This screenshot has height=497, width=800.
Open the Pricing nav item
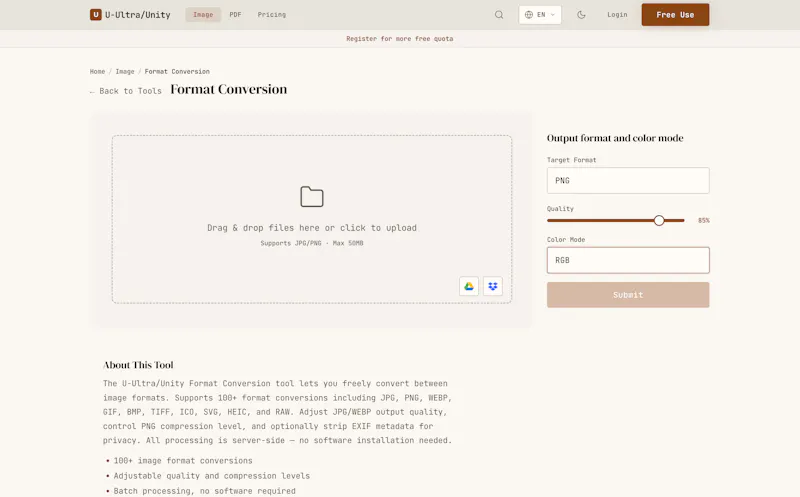(x=272, y=15)
